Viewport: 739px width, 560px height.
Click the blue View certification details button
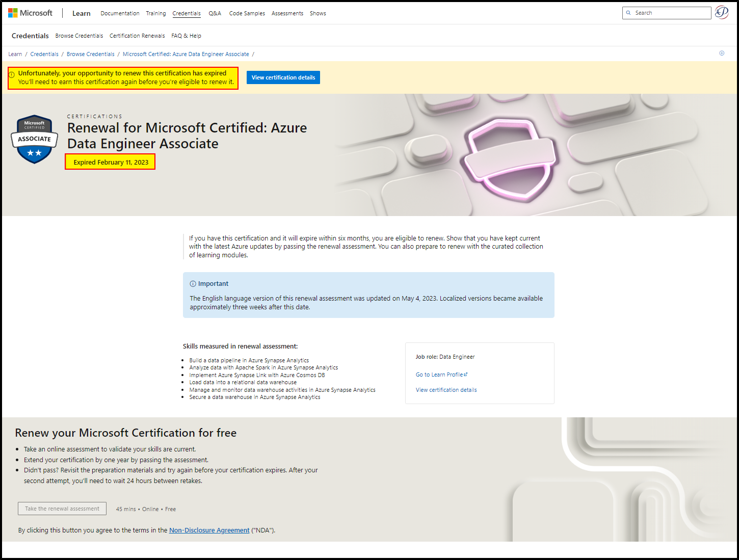tap(283, 77)
